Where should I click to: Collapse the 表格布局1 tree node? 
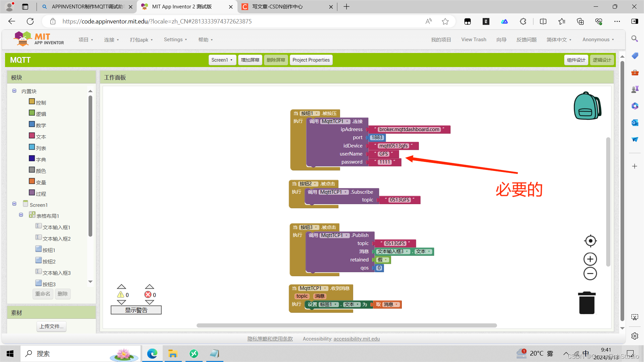21,215
